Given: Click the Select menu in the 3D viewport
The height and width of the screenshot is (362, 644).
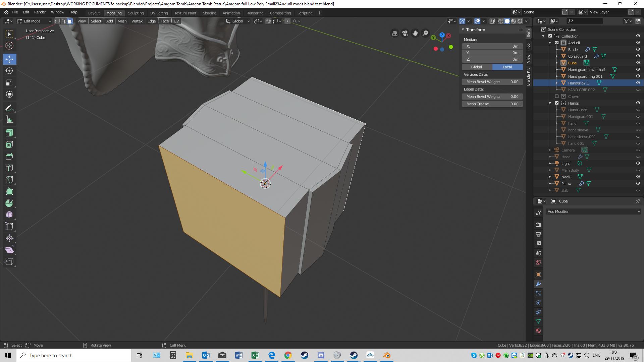Looking at the screenshot, I should point(96,21).
